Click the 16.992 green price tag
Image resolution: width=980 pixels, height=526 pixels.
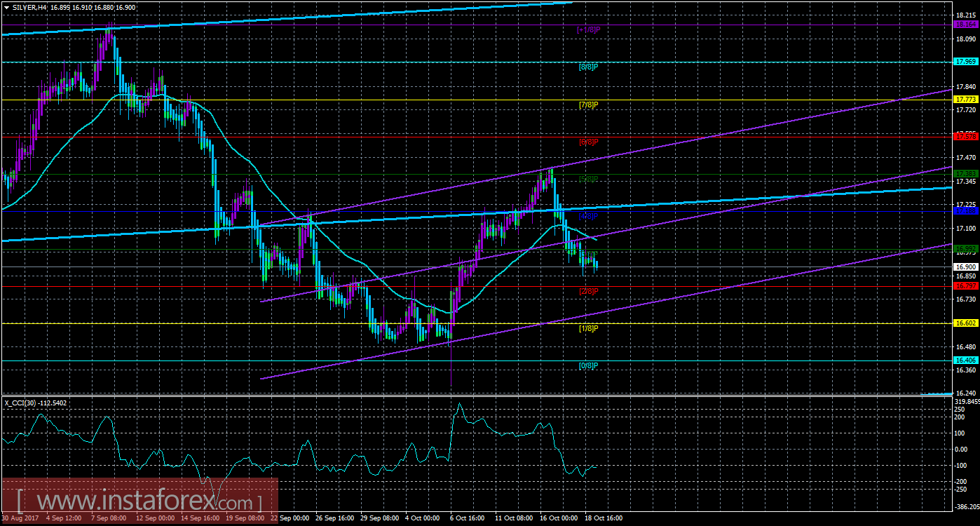point(966,249)
